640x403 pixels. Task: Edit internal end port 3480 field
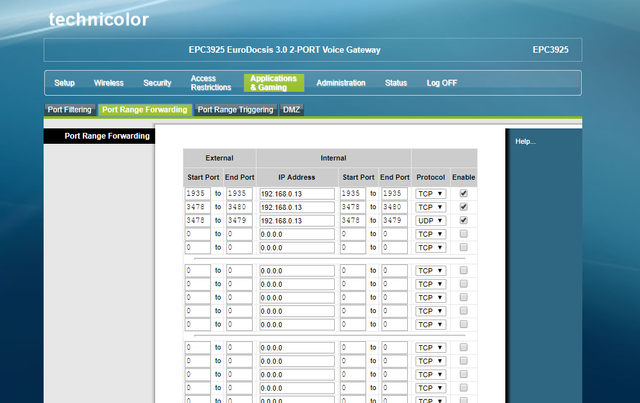pyautogui.click(x=394, y=207)
